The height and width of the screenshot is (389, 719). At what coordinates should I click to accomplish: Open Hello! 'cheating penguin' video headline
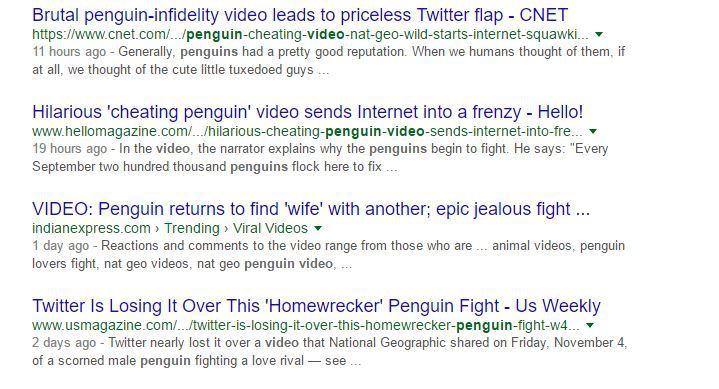tap(308, 112)
